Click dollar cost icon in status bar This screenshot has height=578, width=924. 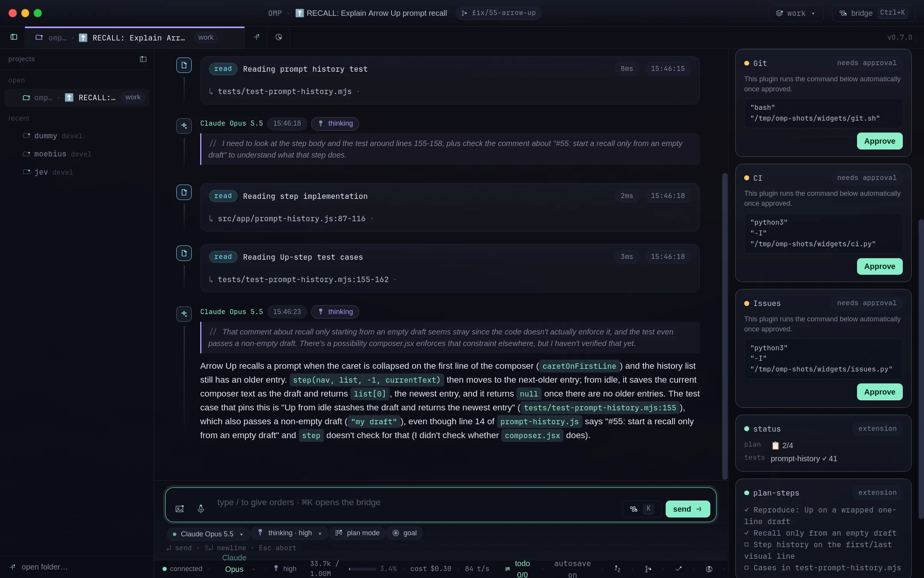[x=709, y=569]
